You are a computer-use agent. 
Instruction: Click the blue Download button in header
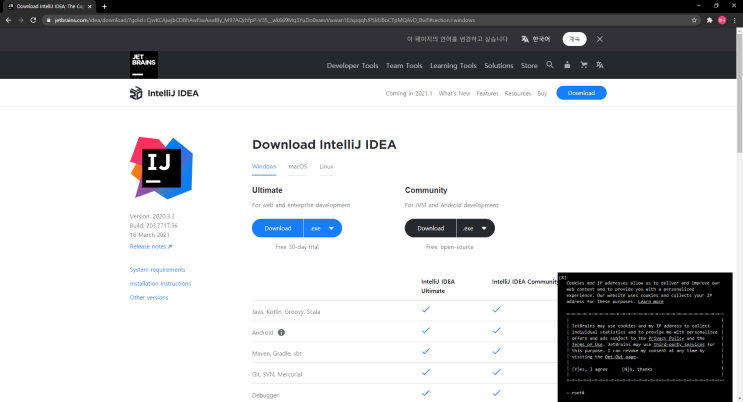tap(581, 93)
